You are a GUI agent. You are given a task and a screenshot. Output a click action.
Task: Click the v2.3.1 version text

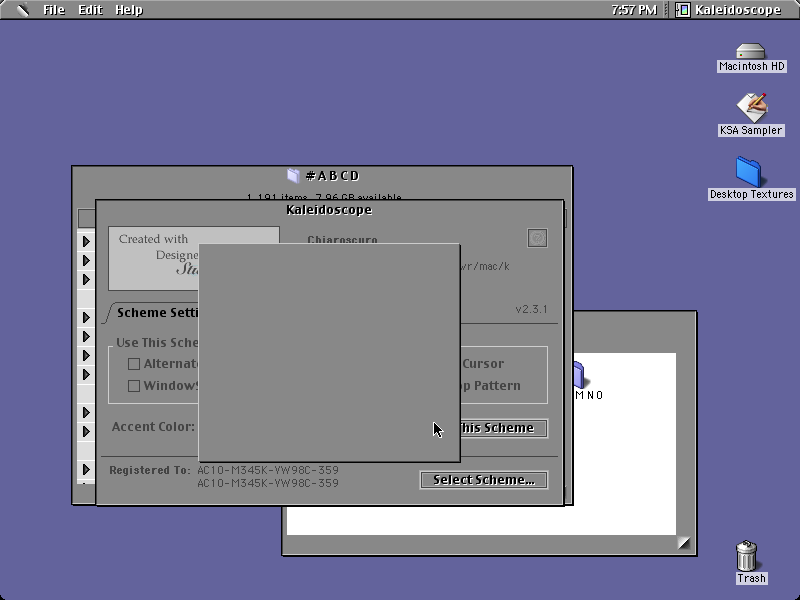point(531,309)
